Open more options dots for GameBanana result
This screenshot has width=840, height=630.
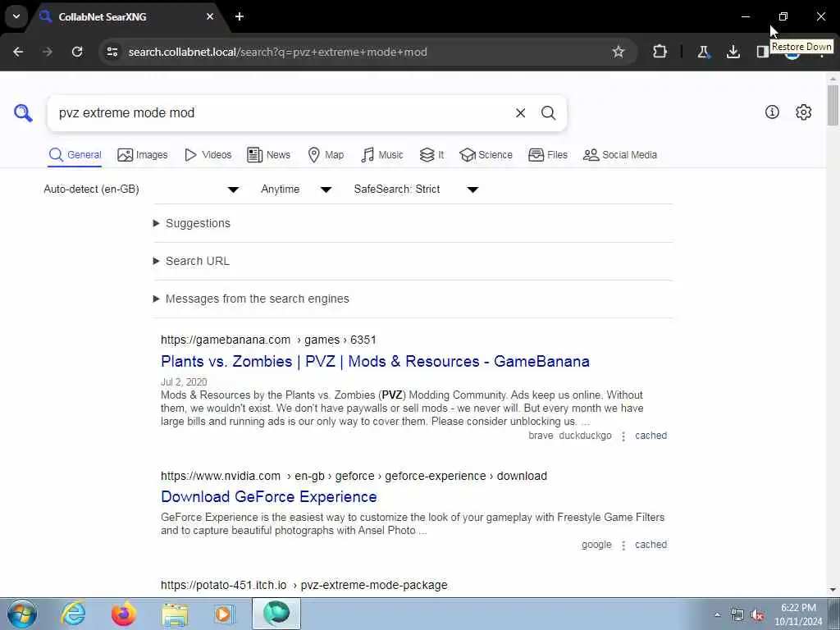click(623, 436)
